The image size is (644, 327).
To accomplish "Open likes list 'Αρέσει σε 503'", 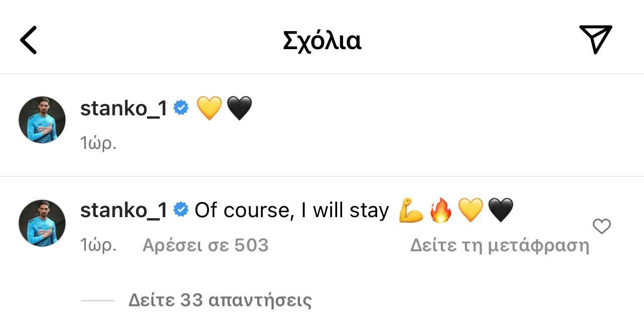I will (x=206, y=245).
